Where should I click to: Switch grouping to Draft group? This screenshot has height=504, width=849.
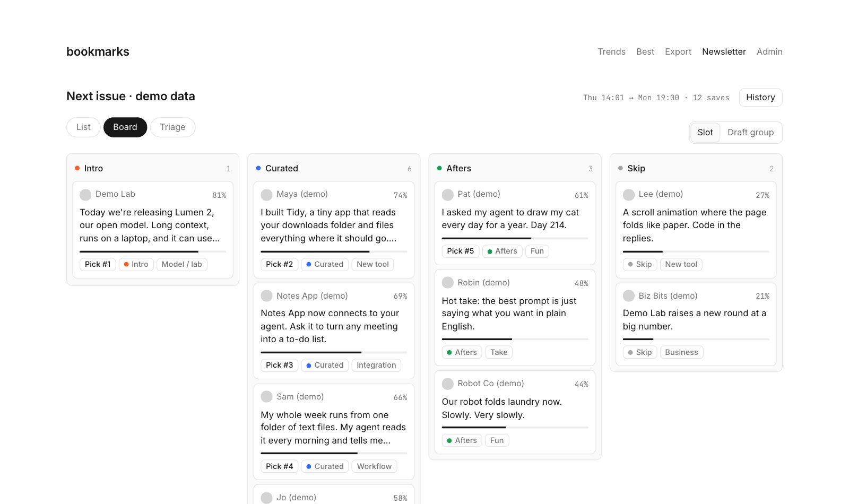(750, 133)
